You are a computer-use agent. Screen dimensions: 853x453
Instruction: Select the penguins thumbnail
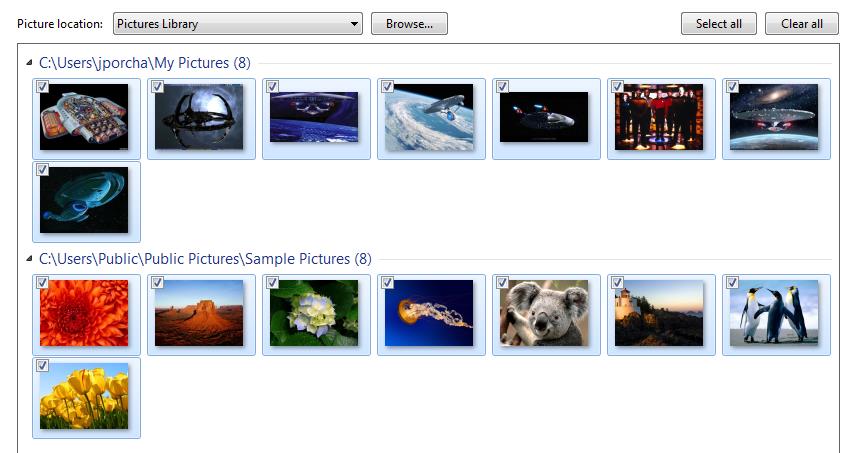(774, 313)
